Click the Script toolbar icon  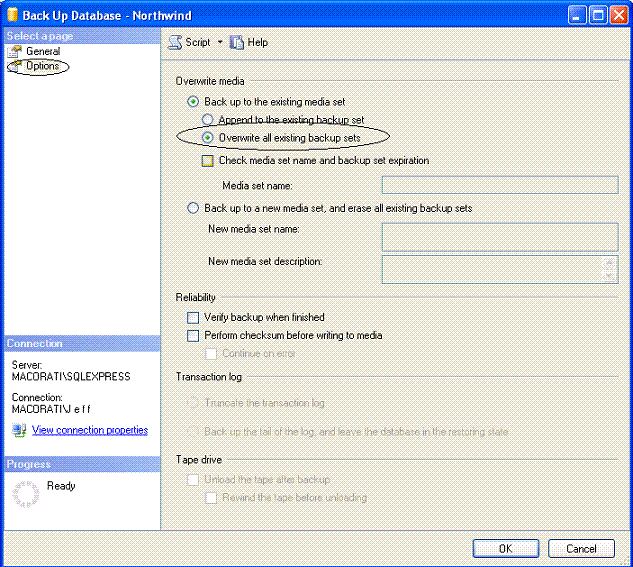175,42
